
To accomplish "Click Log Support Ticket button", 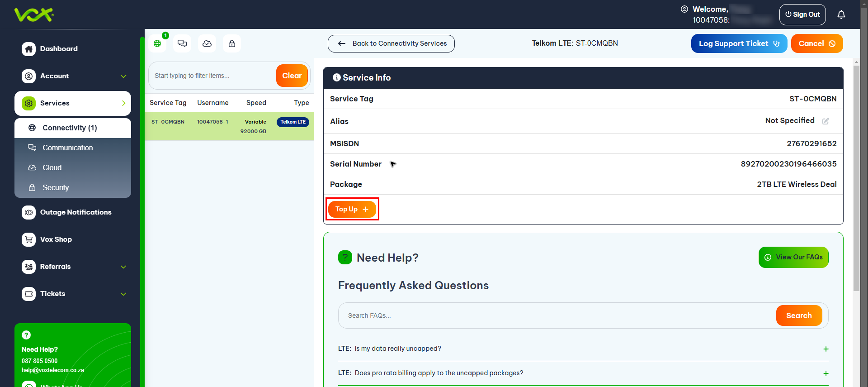I will pos(739,44).
